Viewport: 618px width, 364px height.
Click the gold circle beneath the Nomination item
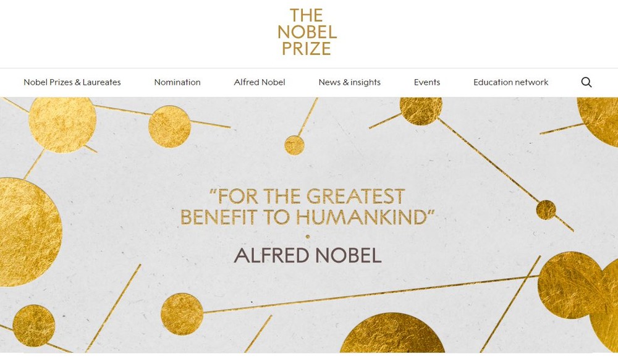169,127
